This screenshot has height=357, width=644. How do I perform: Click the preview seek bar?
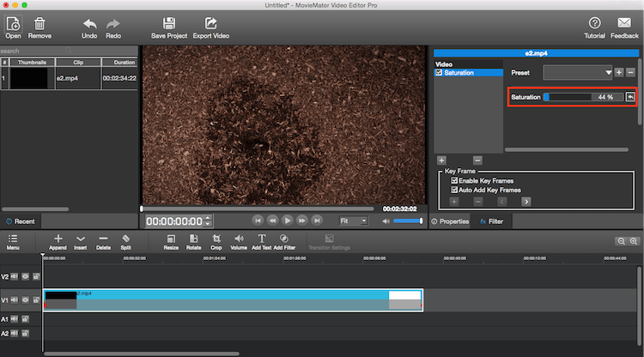[257, 209]
